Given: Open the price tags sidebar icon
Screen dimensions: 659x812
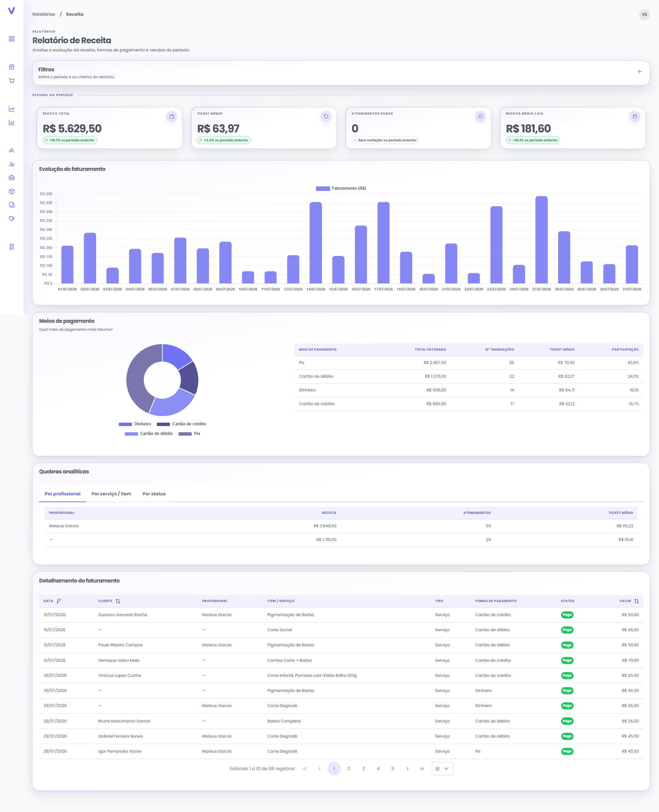Looking at the screenshot, I should pos(12,219).
